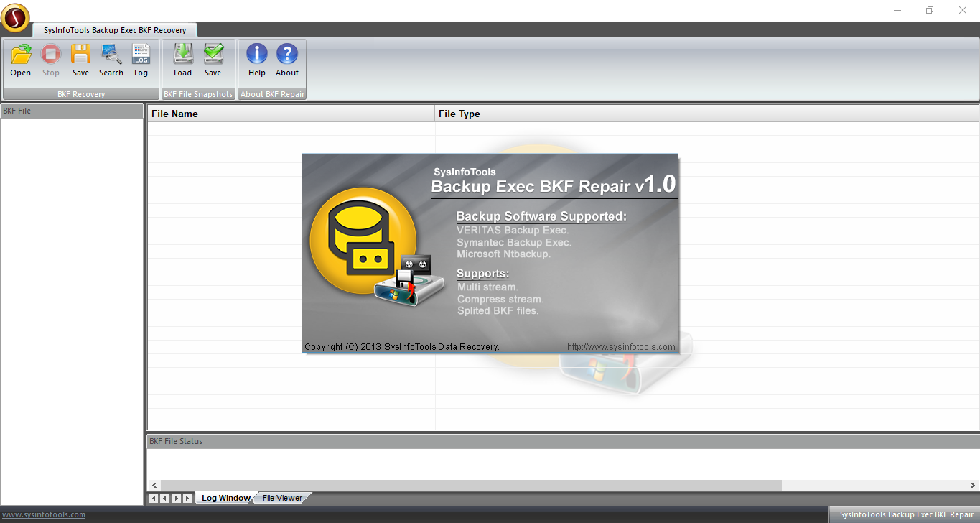The image size is (980, 523).
Task: Switch to the Log Window tab
Action: pos(225,498)
